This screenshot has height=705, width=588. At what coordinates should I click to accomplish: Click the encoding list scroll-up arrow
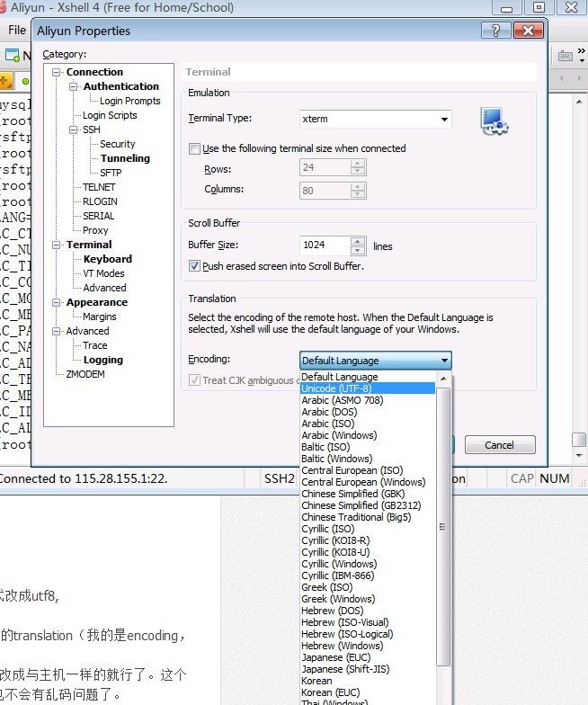pos(443,379)
